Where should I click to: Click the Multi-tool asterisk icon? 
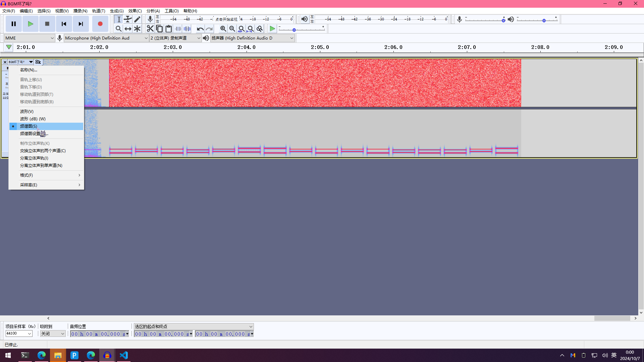pos(137,29)
